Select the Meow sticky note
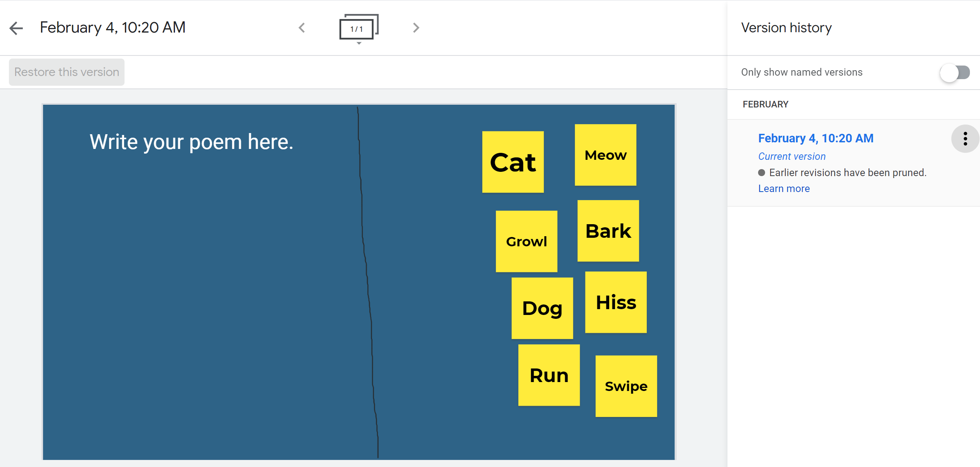 (605, 155)
